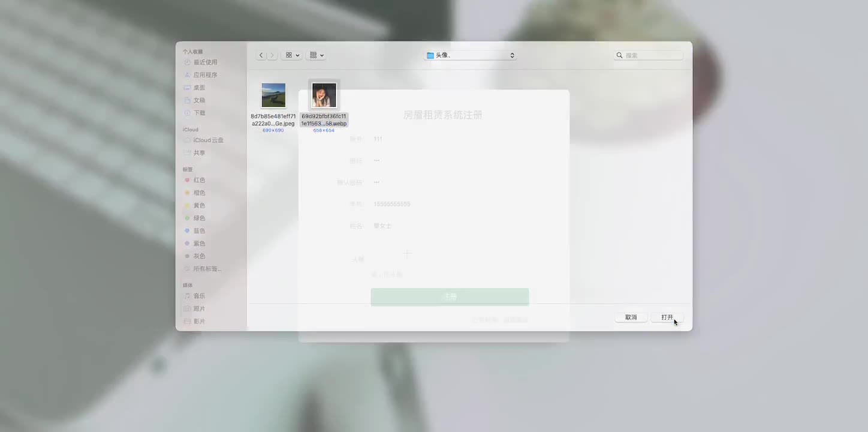Click the 搜索 search field
Viewport: 868px width, 432px height.
click(x=649, y=55)
